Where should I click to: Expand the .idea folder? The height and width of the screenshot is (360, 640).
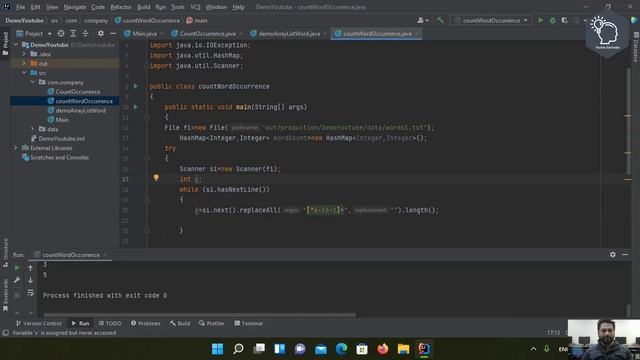click(x=24, y=54)
